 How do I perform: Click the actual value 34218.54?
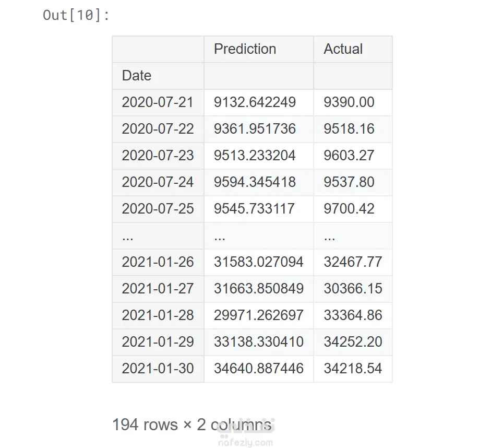pyautogui.click(x=353, y=369)
